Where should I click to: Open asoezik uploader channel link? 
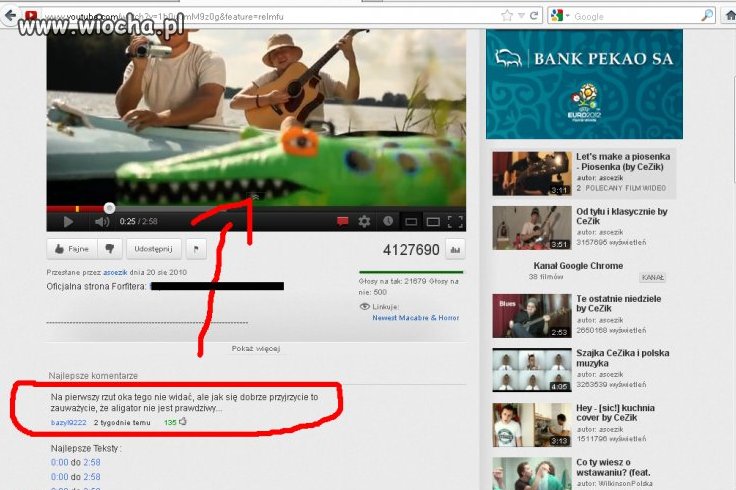coord(115,272)
